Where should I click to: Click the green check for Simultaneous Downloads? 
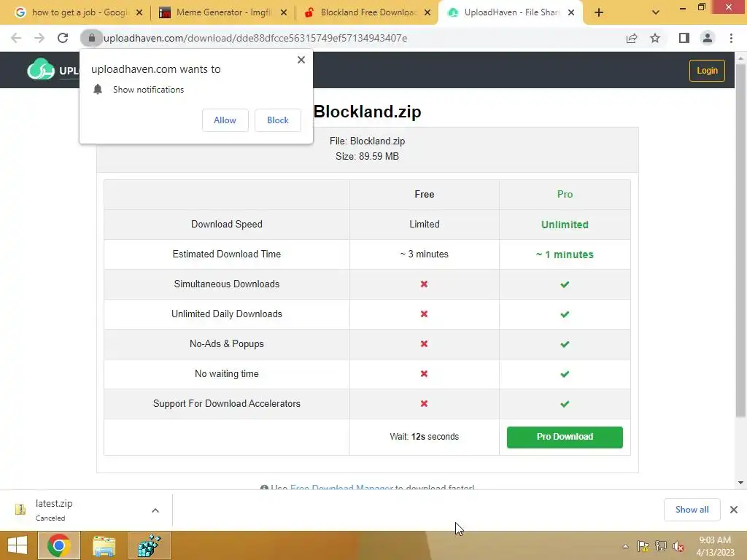coord(565,284)
